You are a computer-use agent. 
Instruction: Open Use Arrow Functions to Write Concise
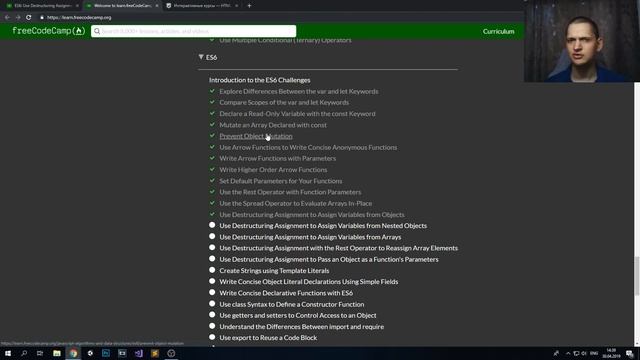coord(308,147)
